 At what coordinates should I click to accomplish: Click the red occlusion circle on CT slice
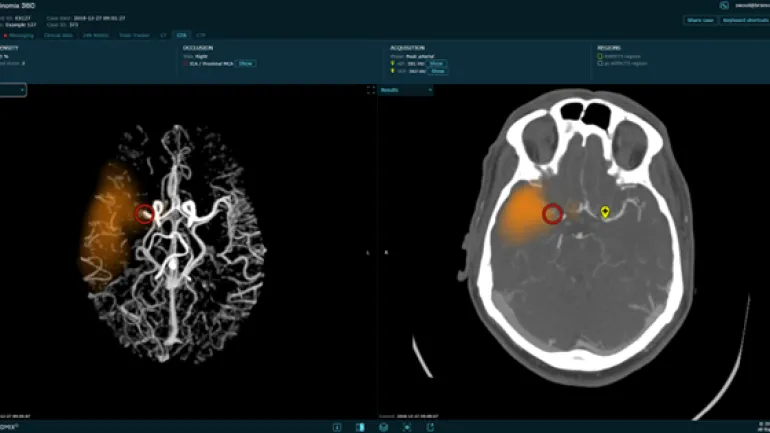click(x=551, y=213)
